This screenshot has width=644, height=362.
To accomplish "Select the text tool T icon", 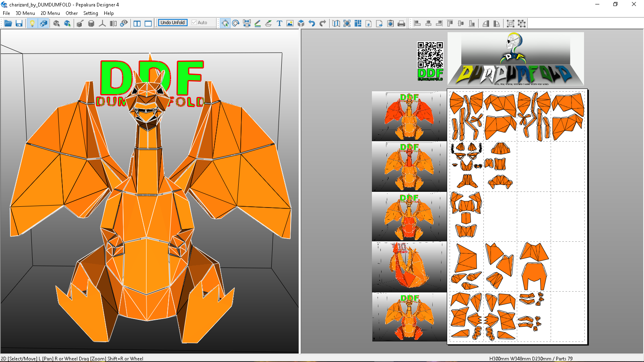I will click(279, 23).
